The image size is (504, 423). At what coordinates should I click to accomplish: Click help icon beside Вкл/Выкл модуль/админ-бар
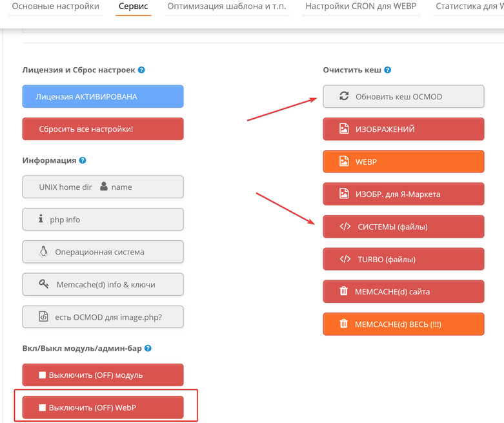coord(148,348)
